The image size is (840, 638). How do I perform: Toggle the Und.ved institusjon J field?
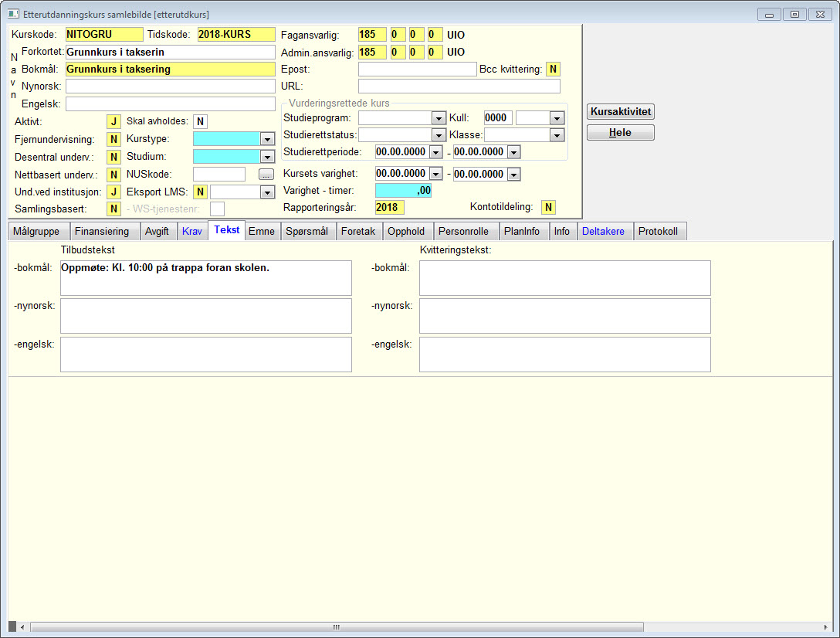click(113, 192)
